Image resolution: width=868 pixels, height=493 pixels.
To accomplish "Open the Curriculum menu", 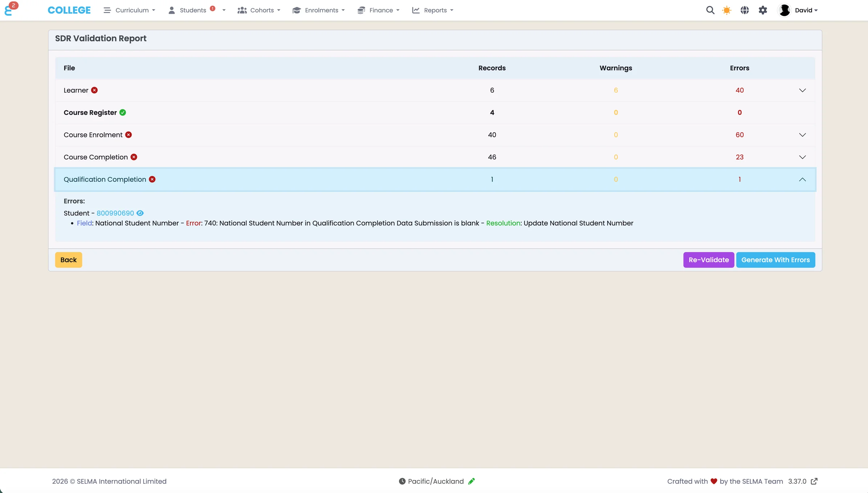I will click(x=129, y=10).
